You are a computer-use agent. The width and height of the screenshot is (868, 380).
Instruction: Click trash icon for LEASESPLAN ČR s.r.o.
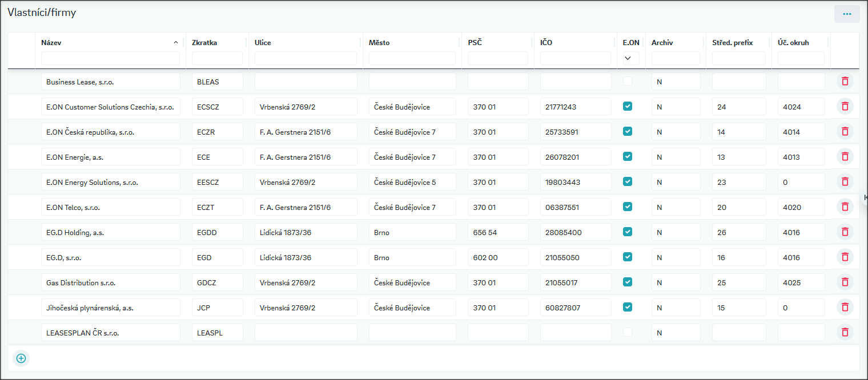tap(845, 332)
